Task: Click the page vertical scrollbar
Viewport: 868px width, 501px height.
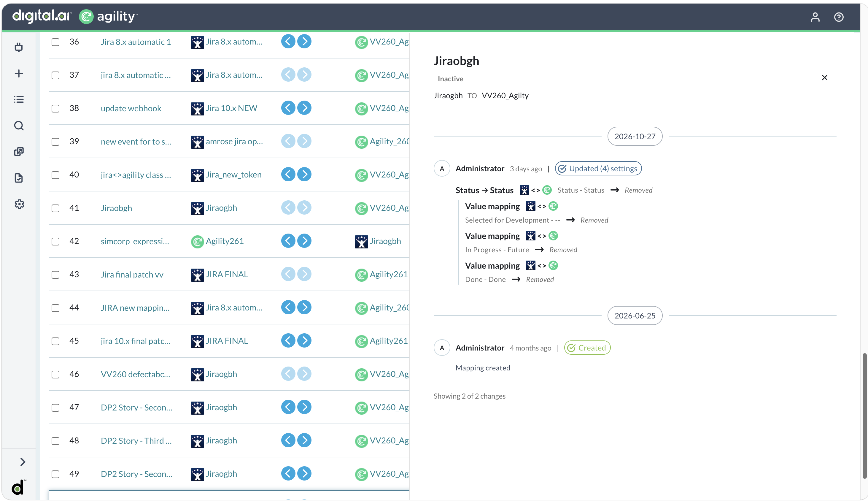Action: click(864, 416)
